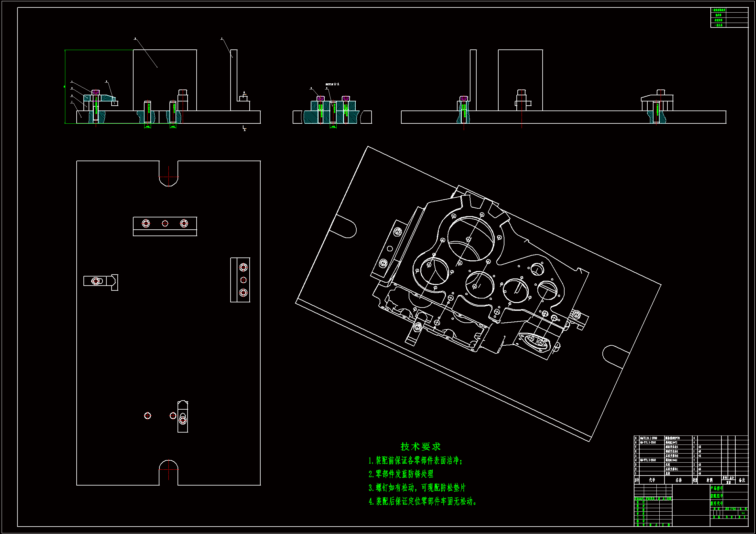Click the left clamp plate bolt in plan view
This screenshot has height=534, width=756.
(x=95, y=281)
